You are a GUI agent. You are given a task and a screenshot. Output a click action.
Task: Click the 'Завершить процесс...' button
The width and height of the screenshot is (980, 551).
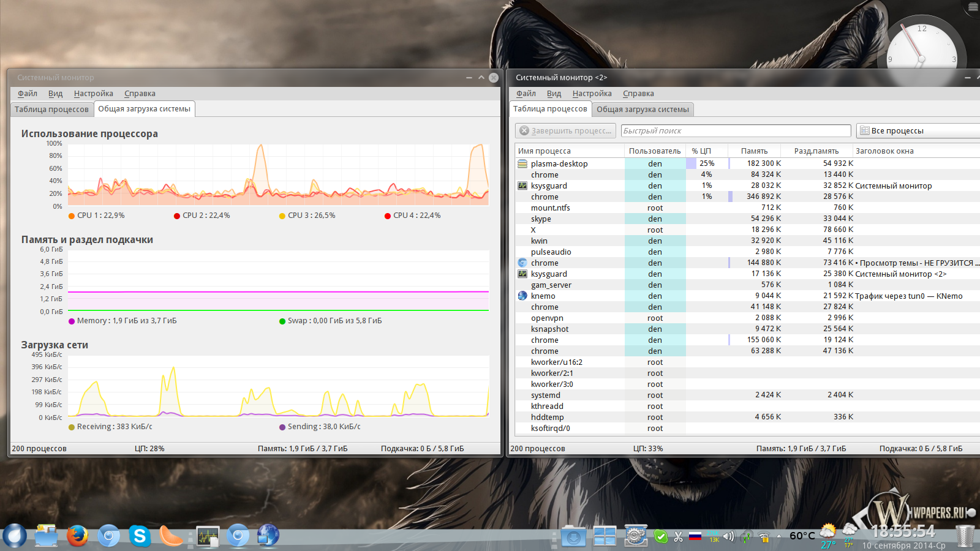(x=565, y=130)
